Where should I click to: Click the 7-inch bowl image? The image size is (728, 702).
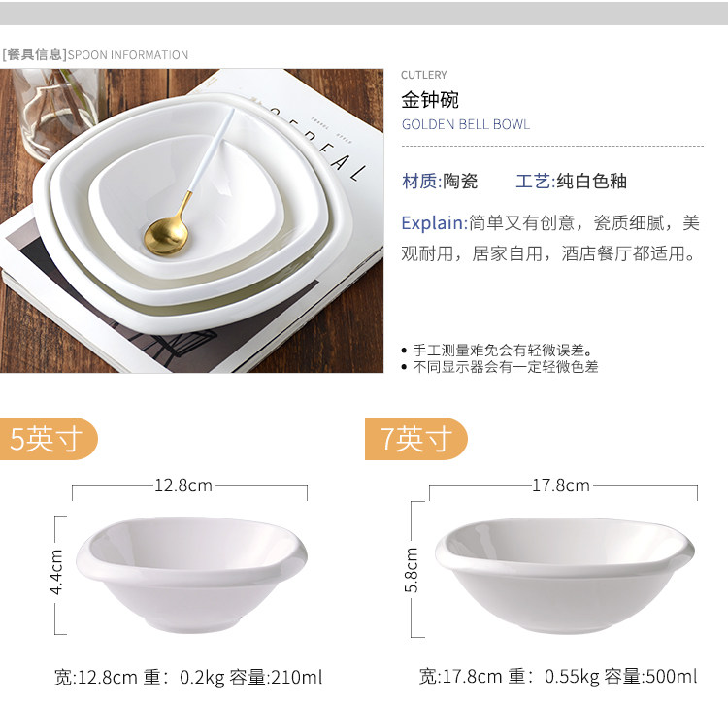(565, 576)
